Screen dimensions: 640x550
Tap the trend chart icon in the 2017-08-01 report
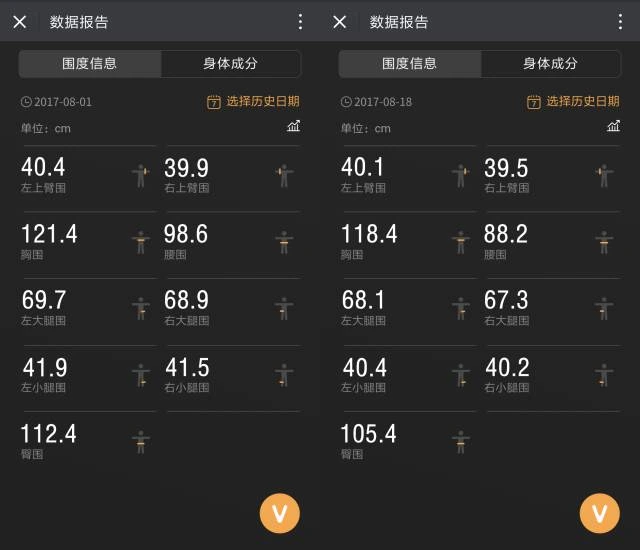coord(293,126)
